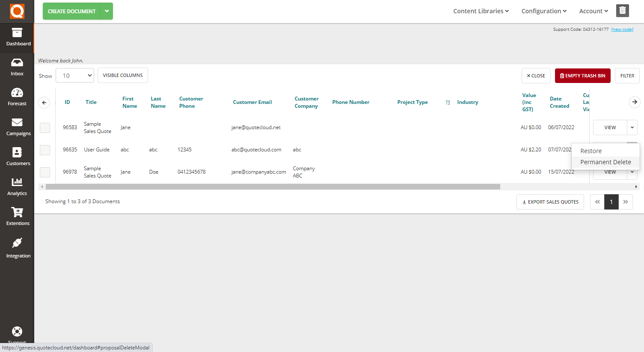Tick the checkbox for document 96978

point(45,172)
